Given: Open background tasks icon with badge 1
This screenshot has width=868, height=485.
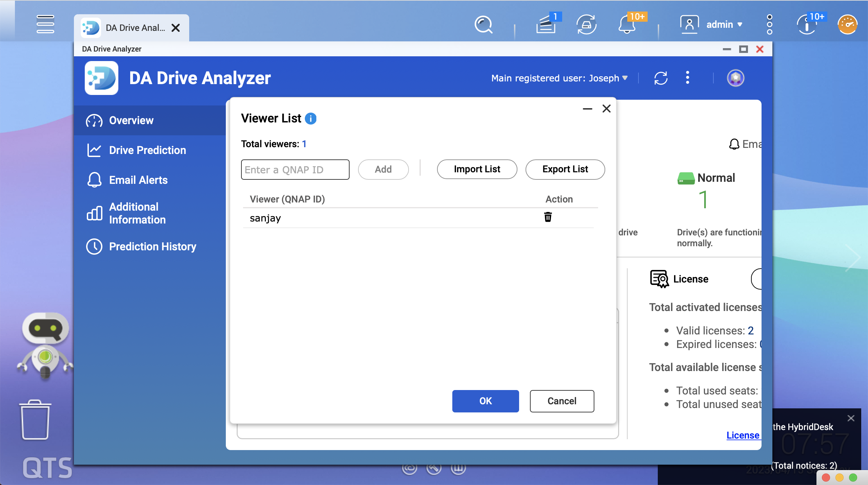Looking at the screenshot, I should pos(547,24).
